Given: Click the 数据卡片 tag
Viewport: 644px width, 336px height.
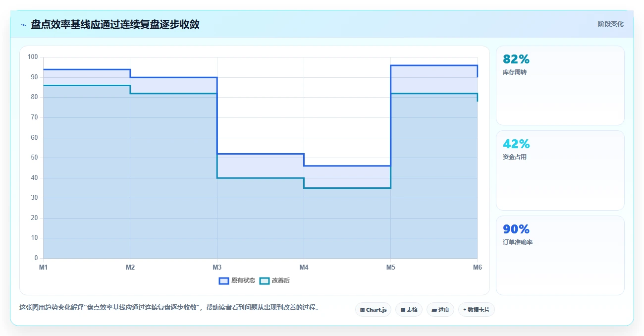Looking at the screenshot, I should [477, 310].
